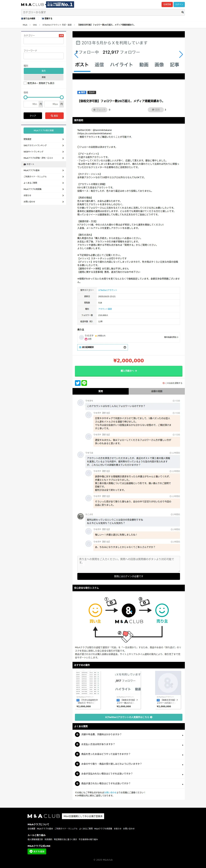The width and height of the screenshot is (206, 868).
Task: Click アカウント譲渡 link in details table
Action: (105, 309)
